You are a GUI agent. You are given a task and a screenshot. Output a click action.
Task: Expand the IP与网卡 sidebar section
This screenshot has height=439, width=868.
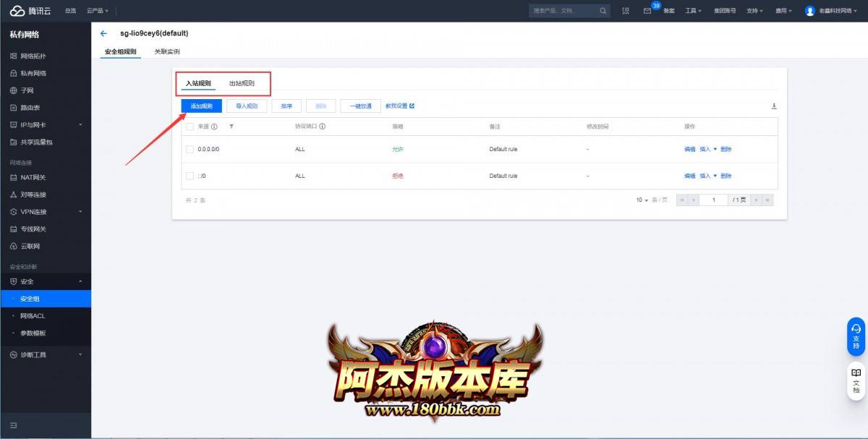point(46,125)
